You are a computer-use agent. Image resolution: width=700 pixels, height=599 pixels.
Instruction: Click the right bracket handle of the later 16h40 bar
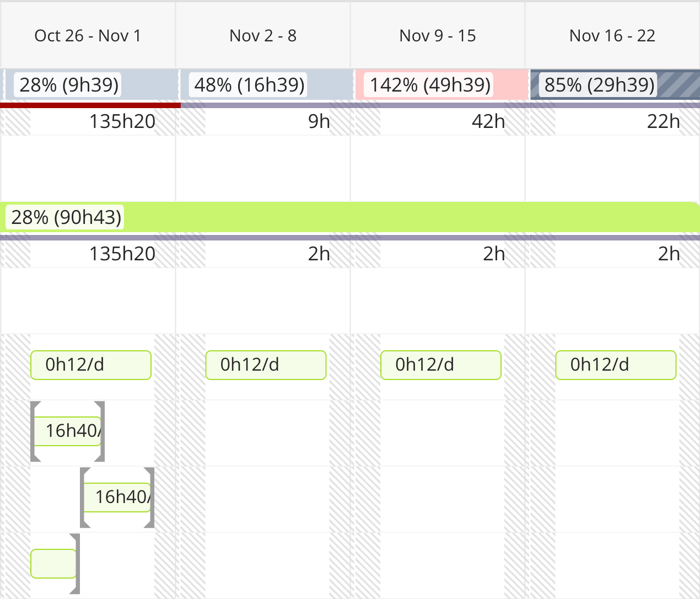click(x=150, y=498)
